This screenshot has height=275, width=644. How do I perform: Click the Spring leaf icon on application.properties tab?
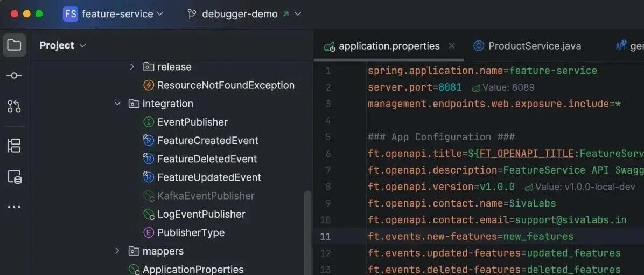(x=330, y=46)
